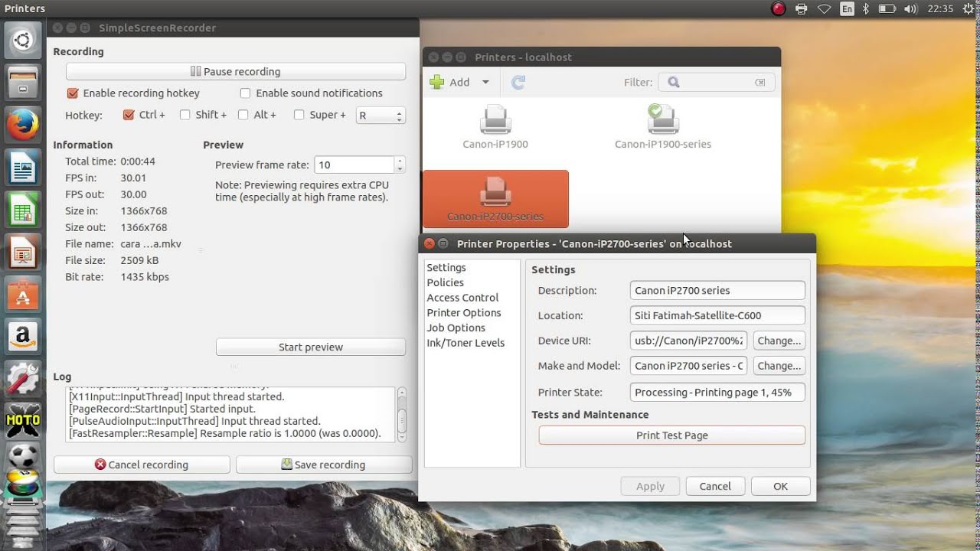Screen dimensions: 980x551
Task: Open the Amazon launcher icon
Action: (23, 335)
